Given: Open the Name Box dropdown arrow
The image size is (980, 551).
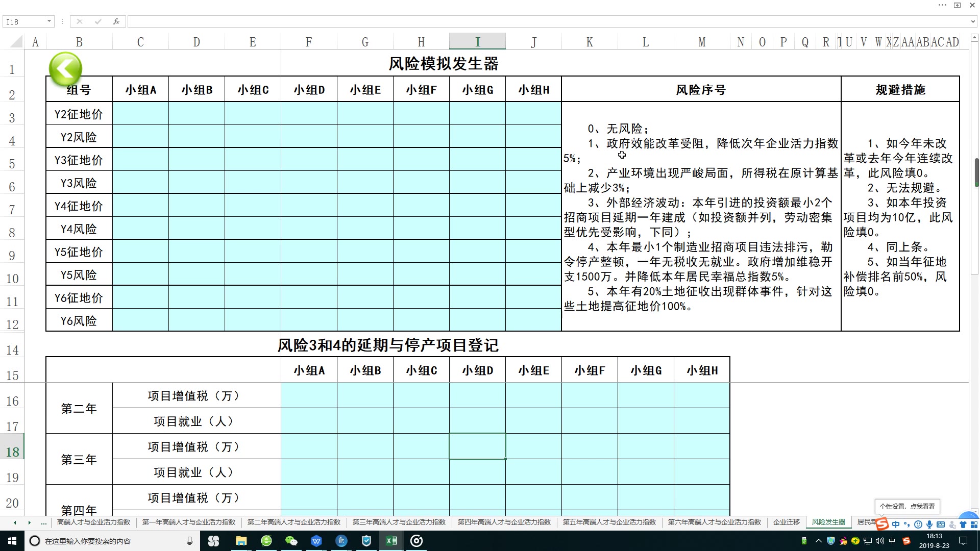Looking at the screenshot, I should 49,21.
